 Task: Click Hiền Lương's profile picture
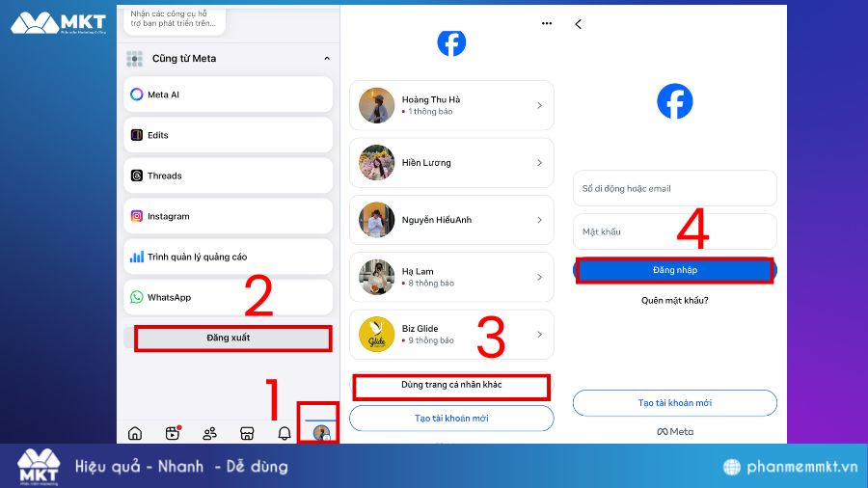(x=376, y=163)
